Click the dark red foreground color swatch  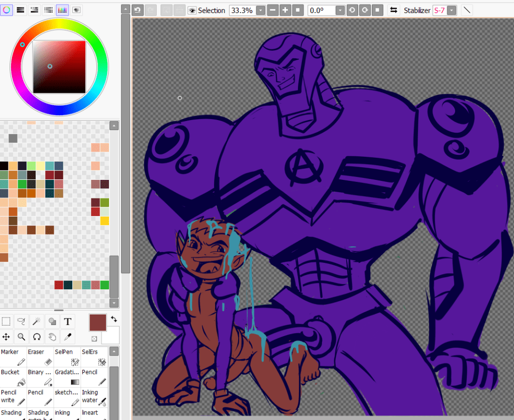(98, 323)
